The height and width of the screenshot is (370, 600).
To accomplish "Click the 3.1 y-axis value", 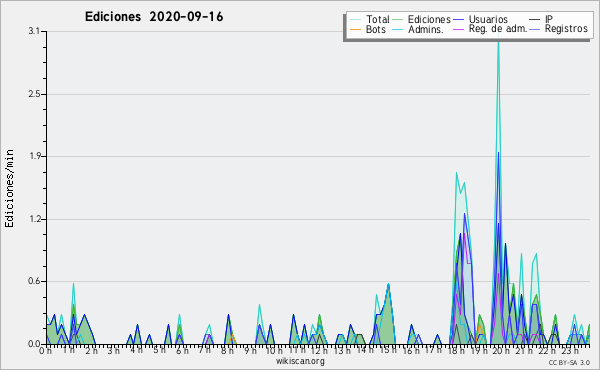I will click(x=34, y=31).
